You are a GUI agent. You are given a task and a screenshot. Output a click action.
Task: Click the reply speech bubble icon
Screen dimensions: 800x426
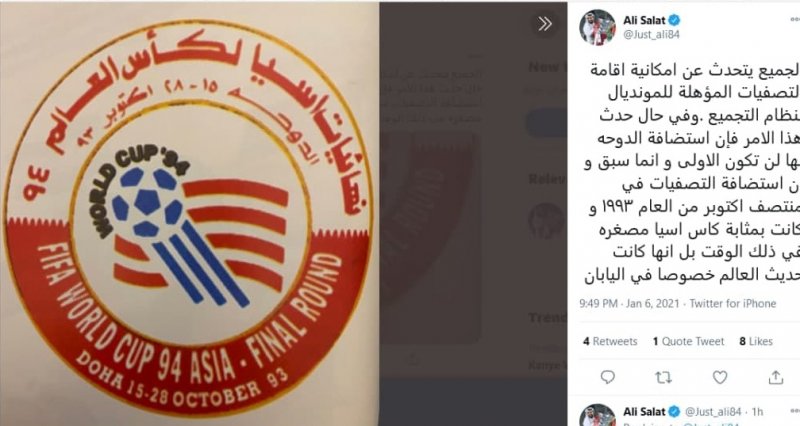click(607, 377)
